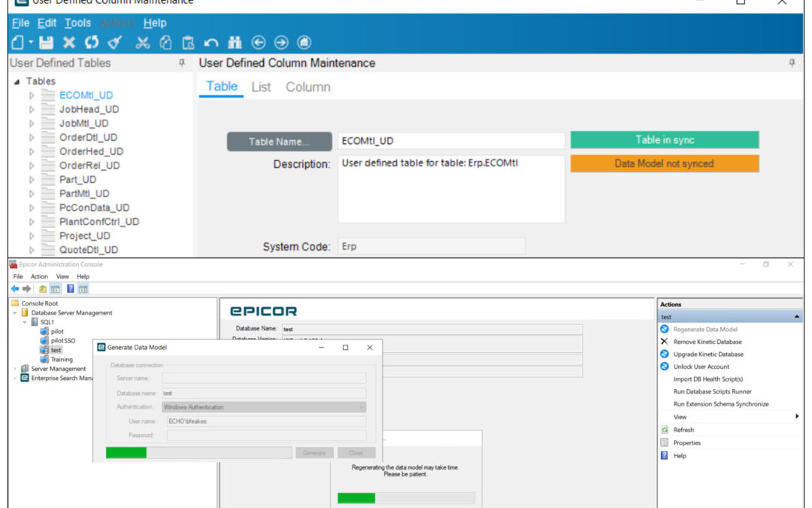812x508 pixels.
Task: Click the Refresh toolbar icon
Action: tap(92, 42)
